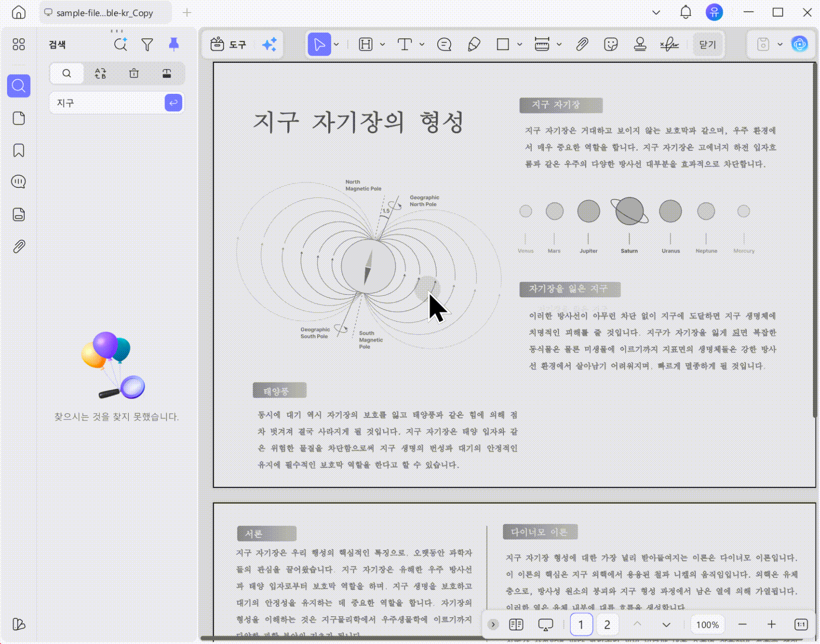Open the search filter funnel
Viewport: 820px width, 644px height.
(x=147, y=44)
